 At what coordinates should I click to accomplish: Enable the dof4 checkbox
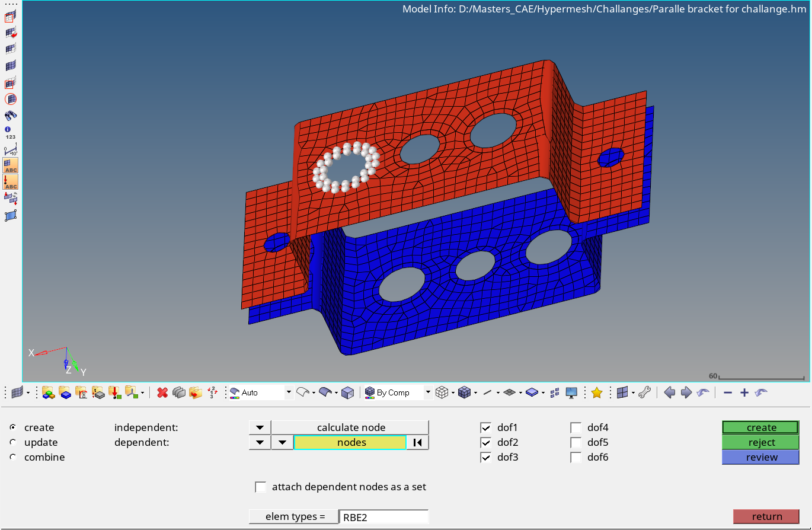tap(576, 427)
